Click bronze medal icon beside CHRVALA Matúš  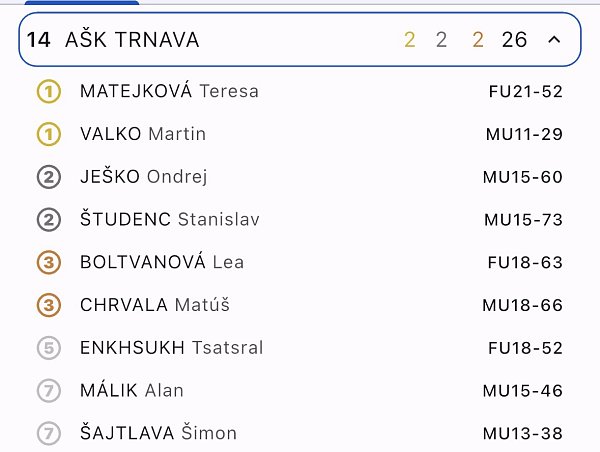tap(48, 305)
